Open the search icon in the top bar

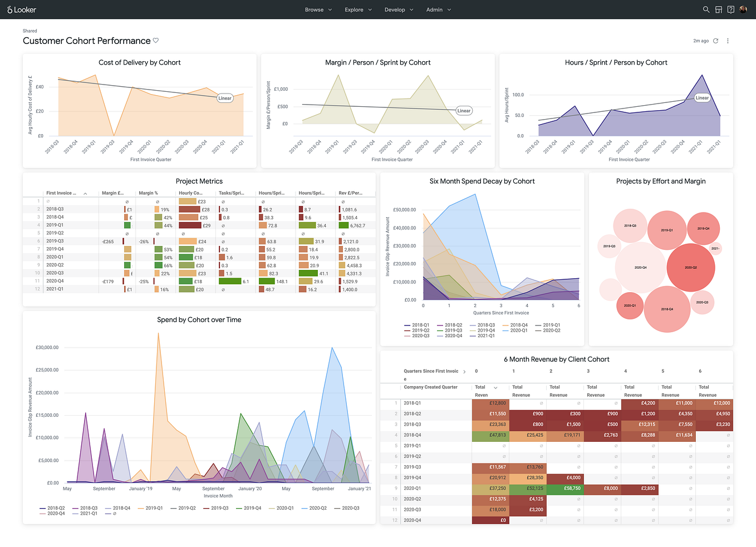coord(705,9)
